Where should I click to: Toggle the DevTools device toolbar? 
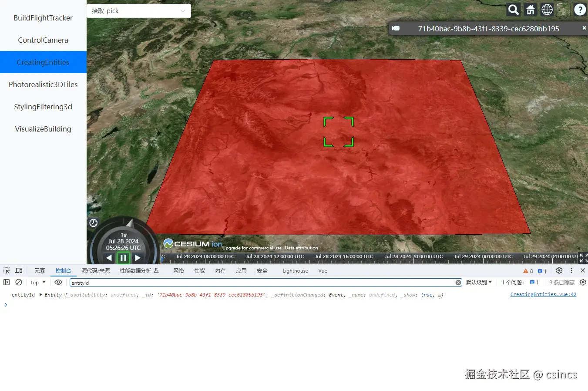click(x=19, y=270)
